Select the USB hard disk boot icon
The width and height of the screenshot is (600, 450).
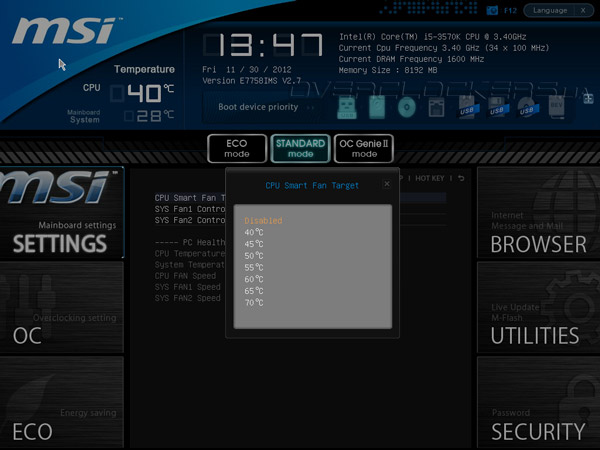point(467,107)
